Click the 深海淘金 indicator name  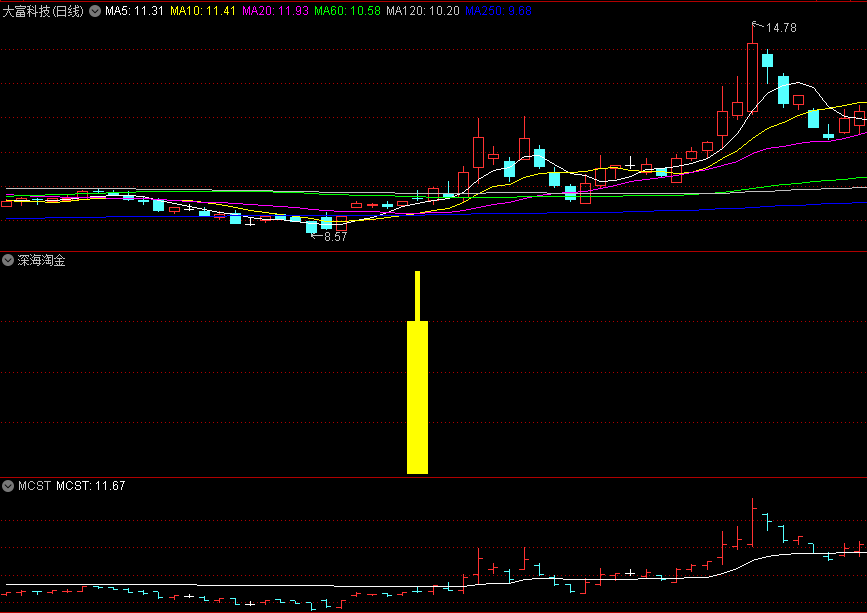(x=41, y=260)
